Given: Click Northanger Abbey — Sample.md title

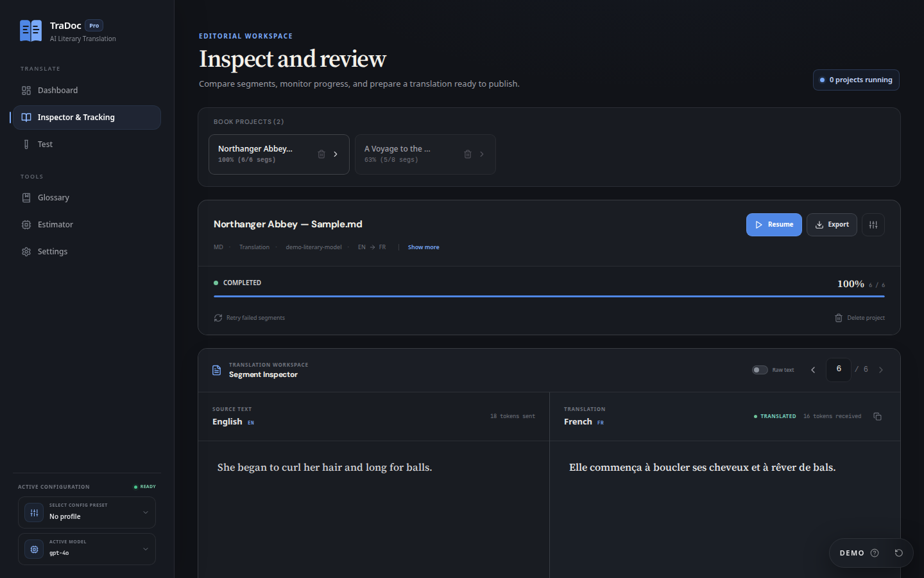Looking at the screenshot, I should click(x=288, y=224).
